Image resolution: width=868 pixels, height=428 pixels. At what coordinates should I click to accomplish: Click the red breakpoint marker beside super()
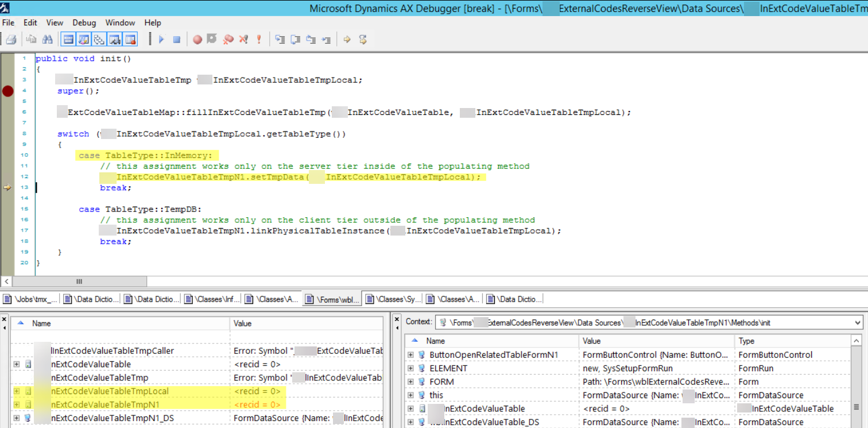tap(7, 91)
